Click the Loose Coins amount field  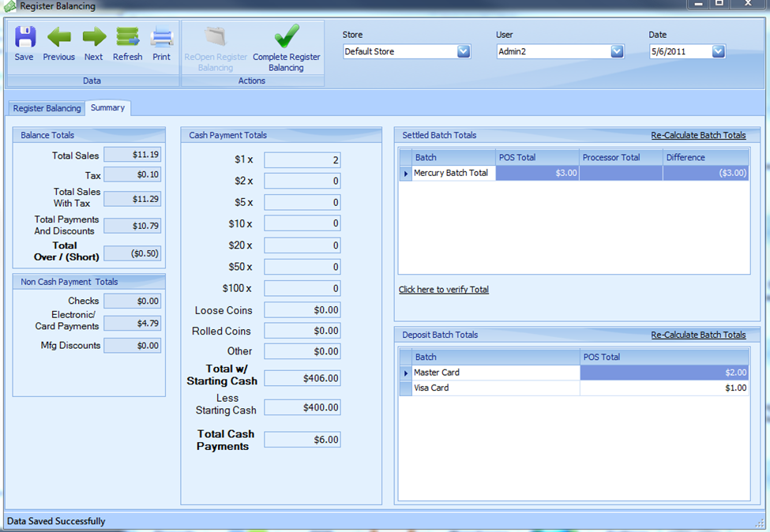[302, 310]
